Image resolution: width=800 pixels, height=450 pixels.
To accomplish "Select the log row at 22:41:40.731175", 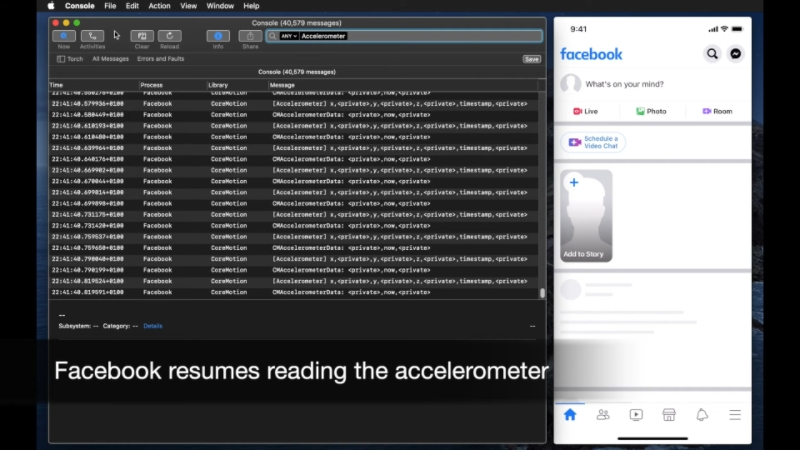I will coord(293,215).
